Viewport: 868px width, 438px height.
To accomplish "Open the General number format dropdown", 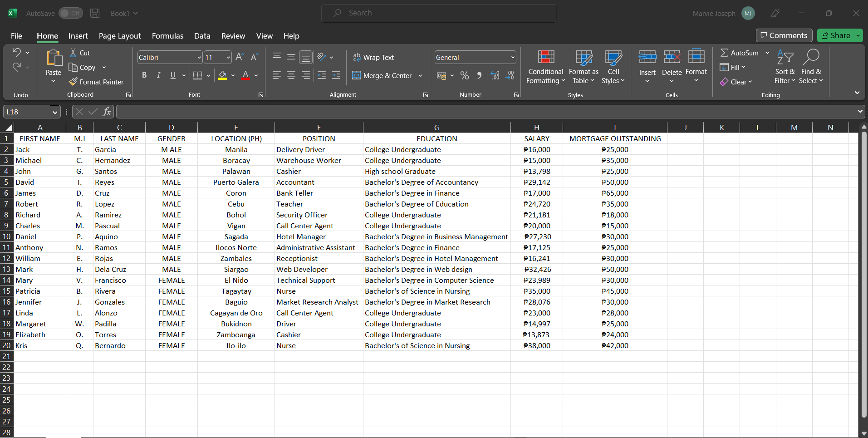I will coord(513,57).
